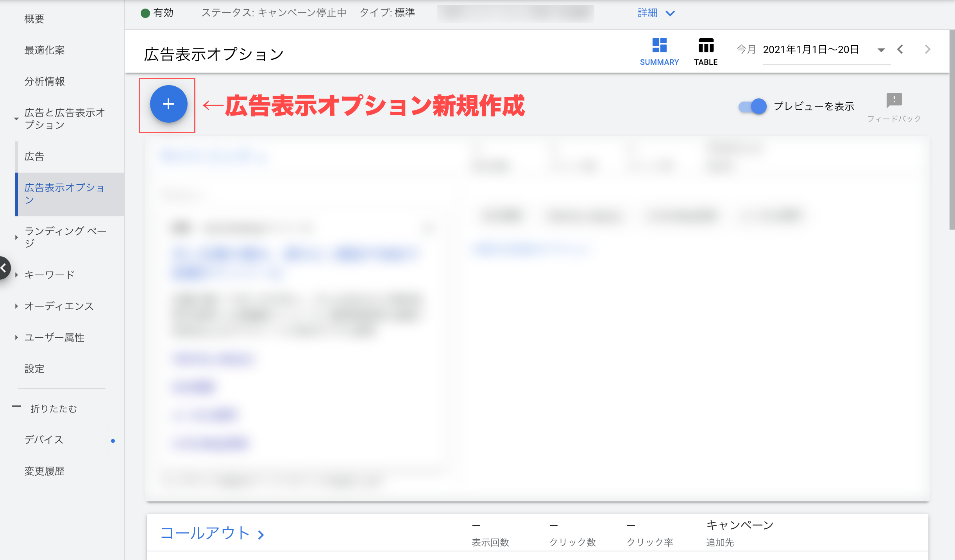Click the blue dot next to デバイス
Viewport: 955px width, 560px height.
pyautogui.click(x=113, y=440)
